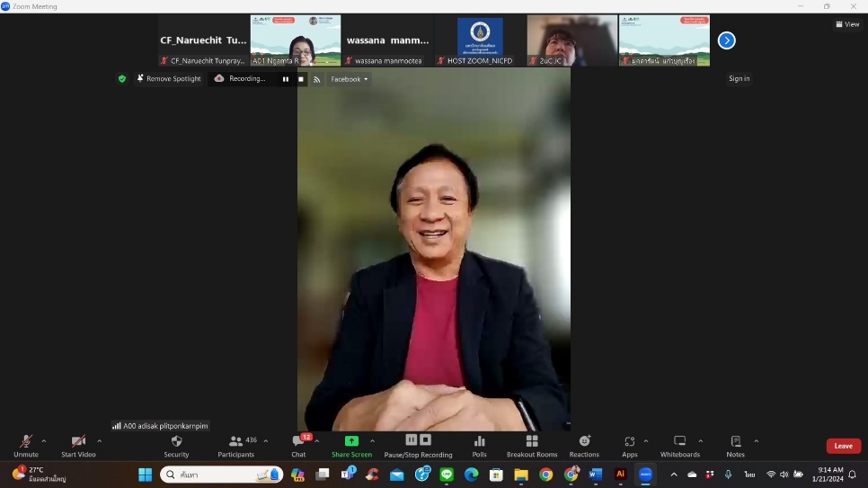Open the Facebook live dropdown
868x488 pixels.
[350, 79]
